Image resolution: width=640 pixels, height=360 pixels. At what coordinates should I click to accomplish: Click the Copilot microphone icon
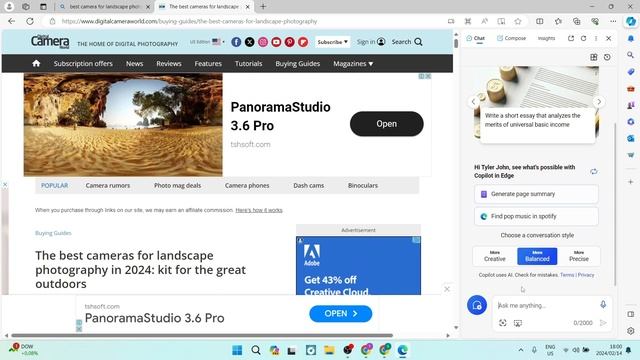pyautogui.click(x=603, y=304)
